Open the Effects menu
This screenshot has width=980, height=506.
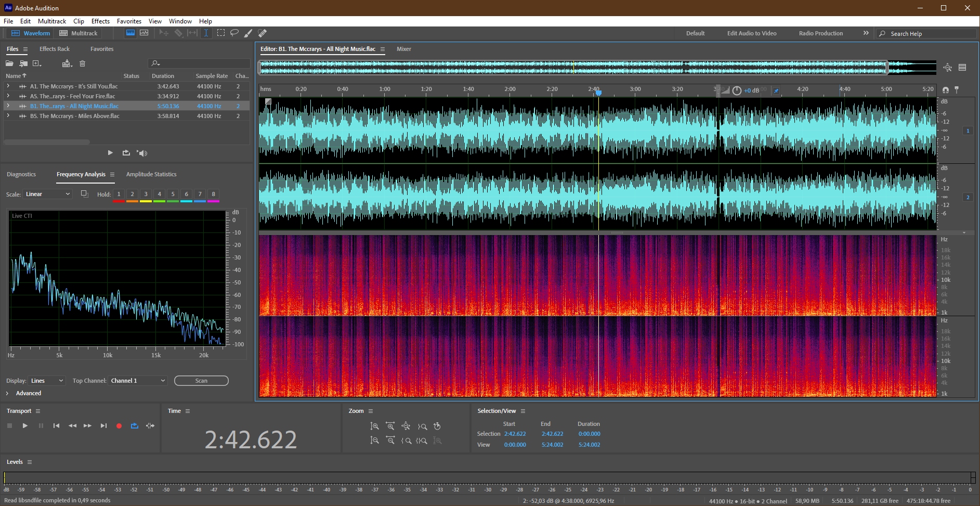pos(100,21)
